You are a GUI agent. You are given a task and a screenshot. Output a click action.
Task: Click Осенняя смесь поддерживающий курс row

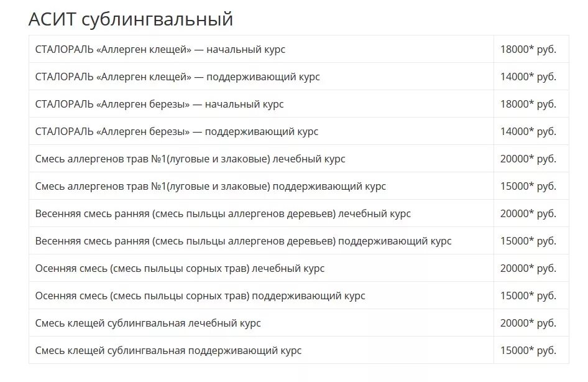pyautogui.click(x=299, y=296)
